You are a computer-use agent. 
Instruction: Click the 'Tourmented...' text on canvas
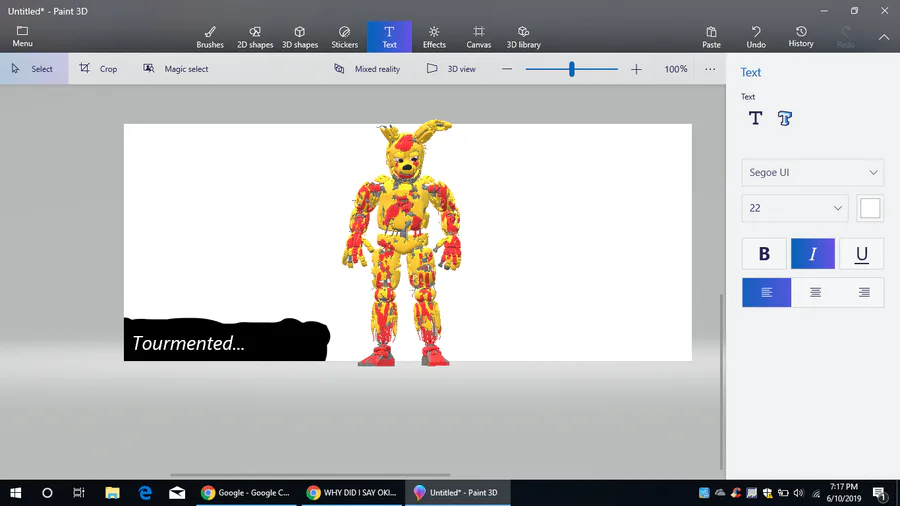tap(188, 343)
